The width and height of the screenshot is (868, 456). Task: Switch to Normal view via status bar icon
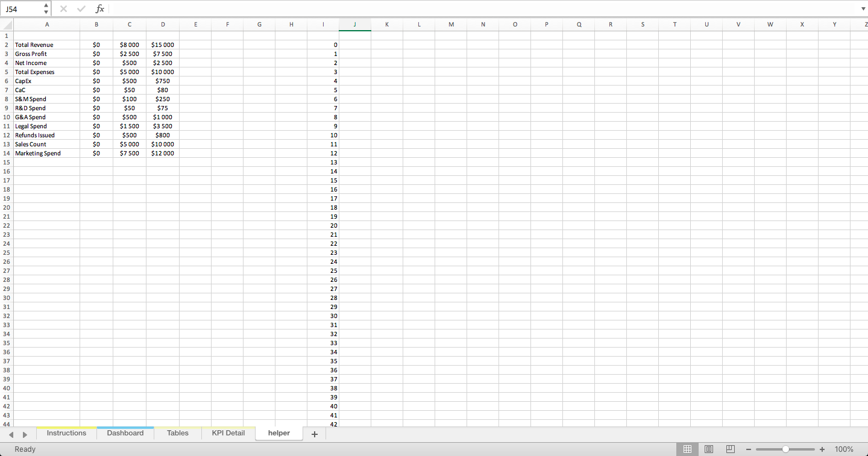coord(687,449)
